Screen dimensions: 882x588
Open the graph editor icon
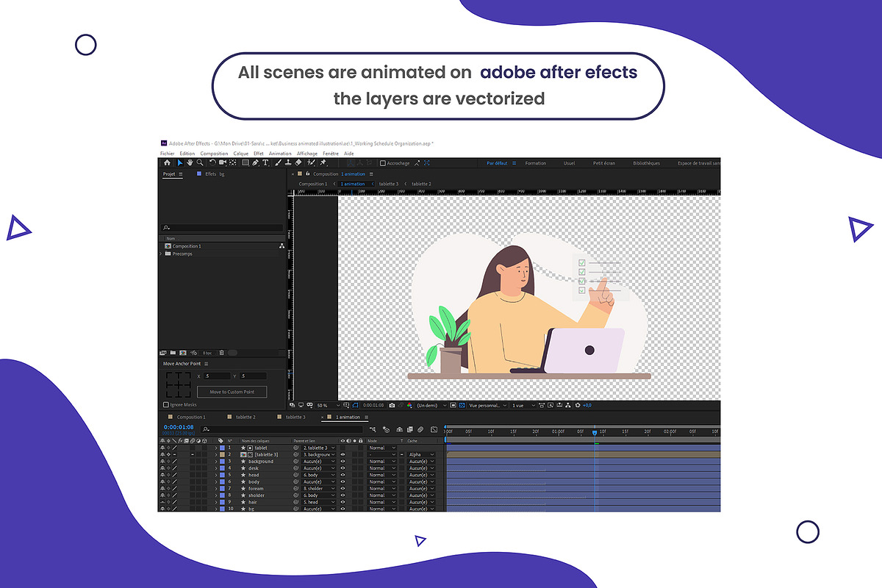tap(434, 429)
